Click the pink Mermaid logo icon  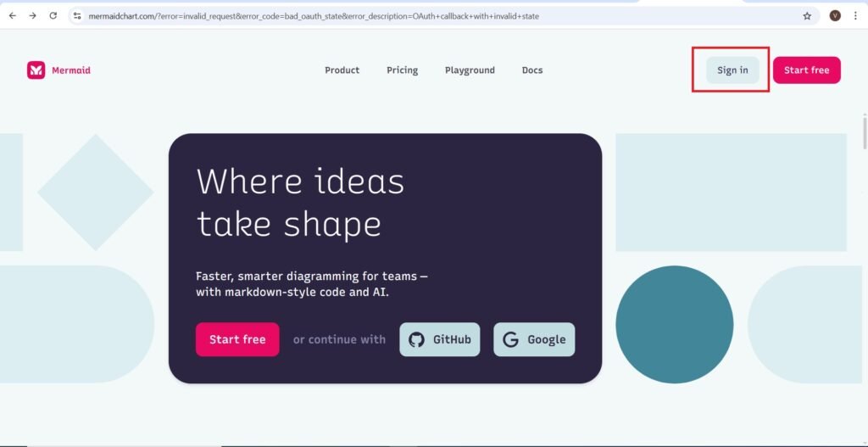click(x=36, y=70)
